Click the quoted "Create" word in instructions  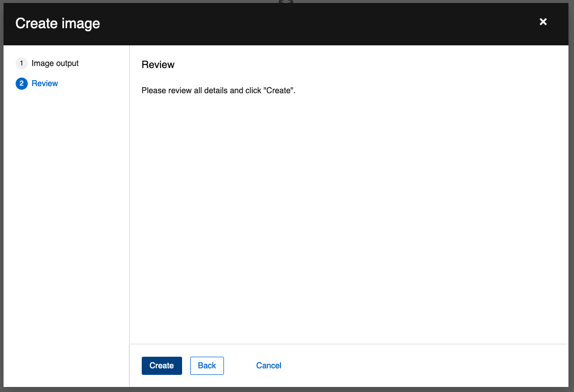tap(278, 91)
